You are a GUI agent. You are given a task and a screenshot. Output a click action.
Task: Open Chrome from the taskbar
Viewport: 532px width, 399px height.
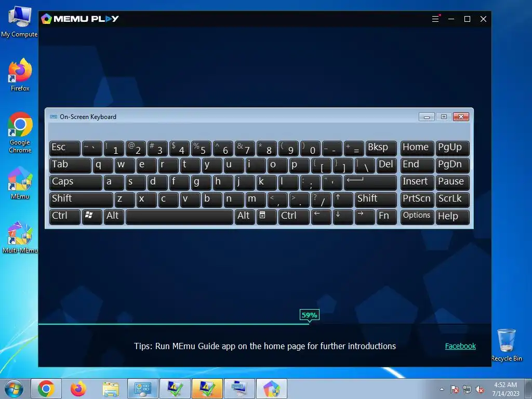[x=46, y=389]
